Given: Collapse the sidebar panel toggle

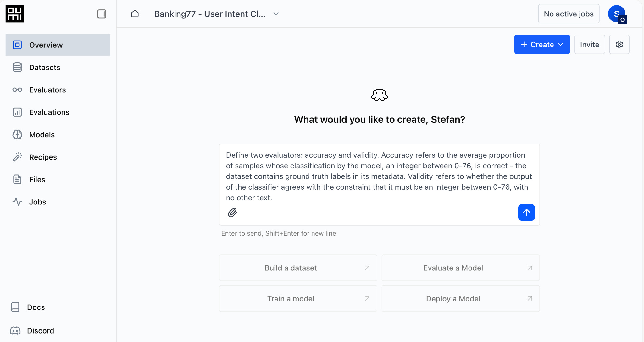Looking at the screenshot, I should coord(102,14).
